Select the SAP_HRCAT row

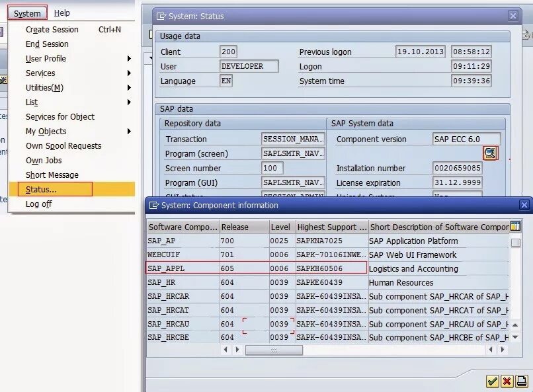pyautogui.click(x=328, y=310)
